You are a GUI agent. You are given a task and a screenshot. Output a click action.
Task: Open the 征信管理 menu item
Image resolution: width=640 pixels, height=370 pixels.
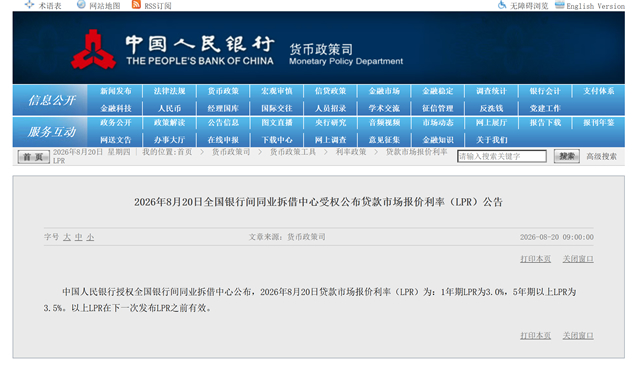[x=438, y=109]
